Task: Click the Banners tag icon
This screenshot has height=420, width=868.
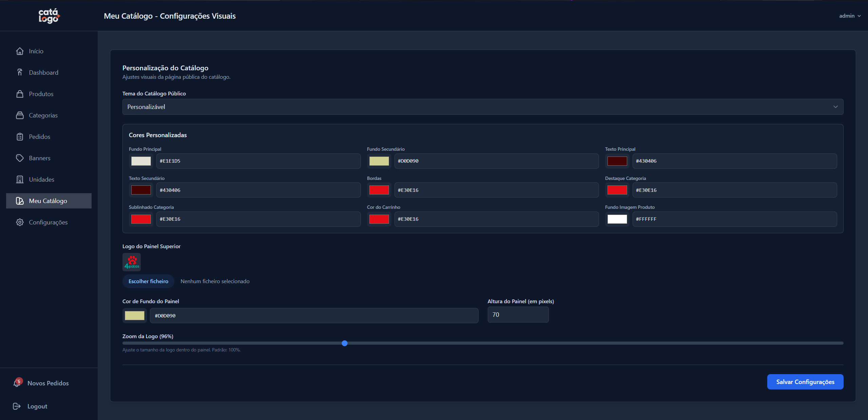Action: [20, 158]
